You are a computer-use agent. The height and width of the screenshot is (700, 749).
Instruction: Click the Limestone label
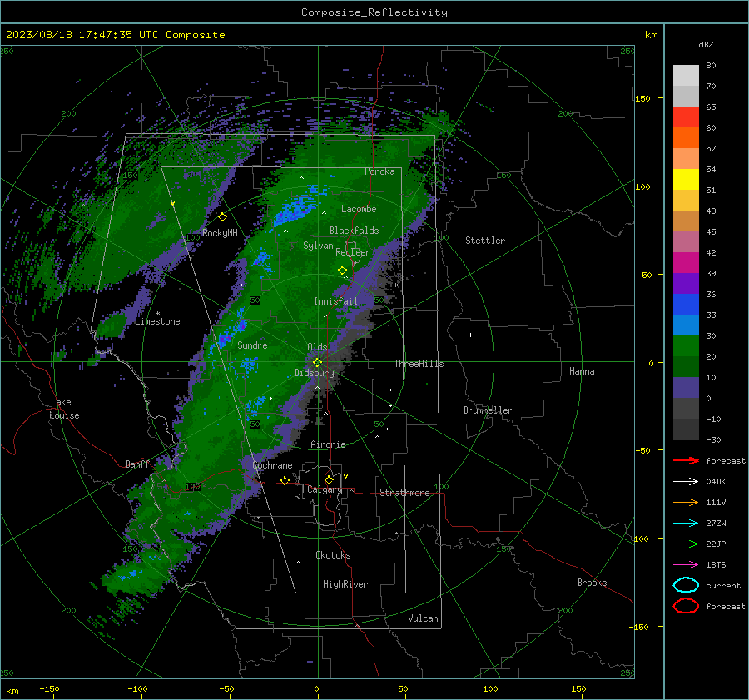click(x=157, y=321)
